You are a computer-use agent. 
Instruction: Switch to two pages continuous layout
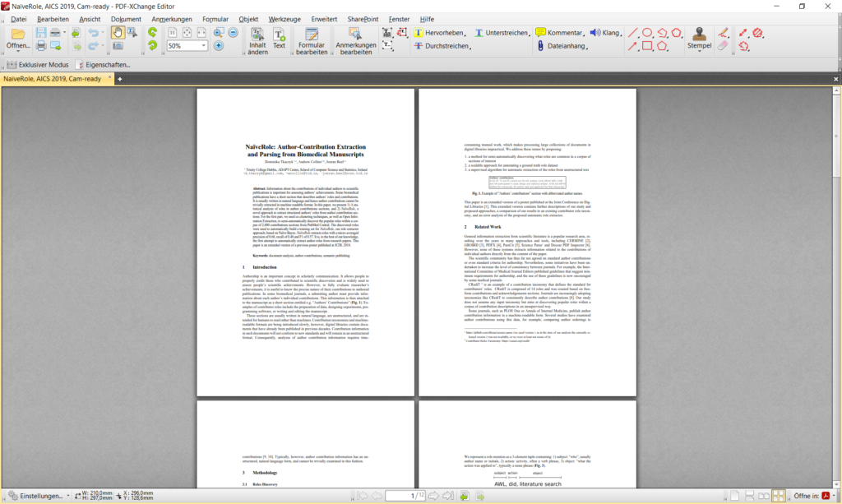(778, 496)
